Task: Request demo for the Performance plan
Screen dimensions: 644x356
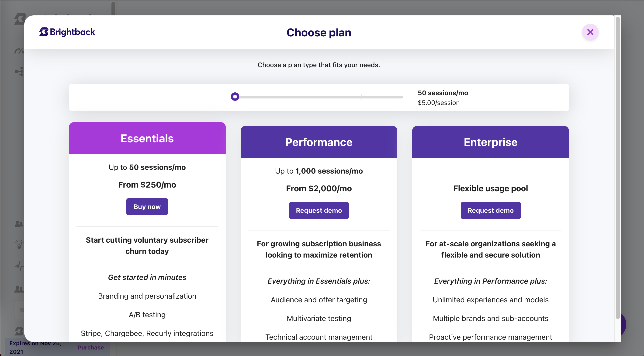Action: tap(319, 210)
